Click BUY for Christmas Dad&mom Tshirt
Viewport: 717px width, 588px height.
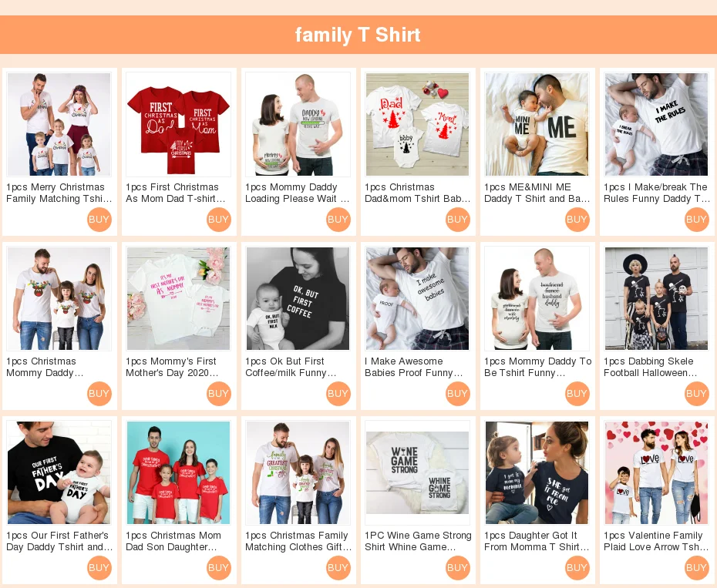click(x=458, y=220)
